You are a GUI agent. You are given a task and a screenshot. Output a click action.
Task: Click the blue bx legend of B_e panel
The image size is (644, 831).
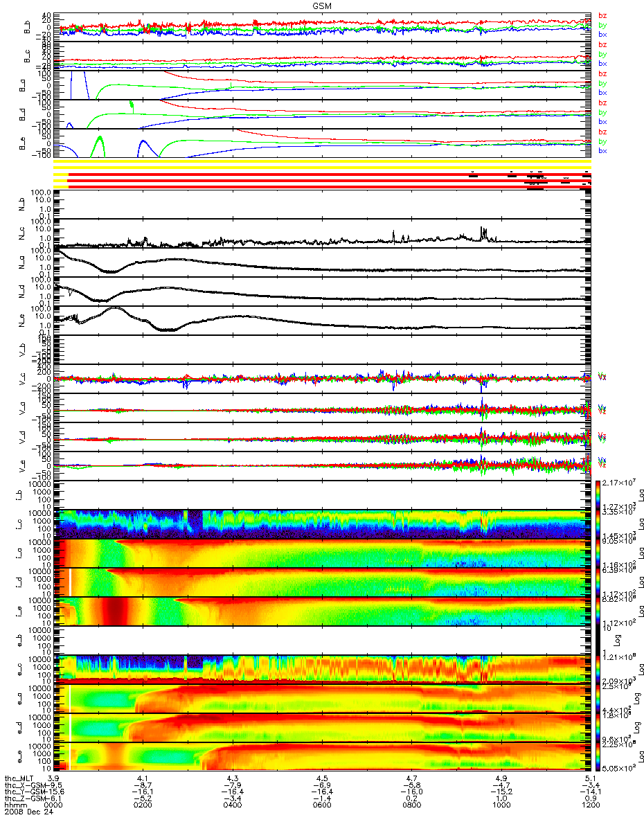click(x=602, y=151)
